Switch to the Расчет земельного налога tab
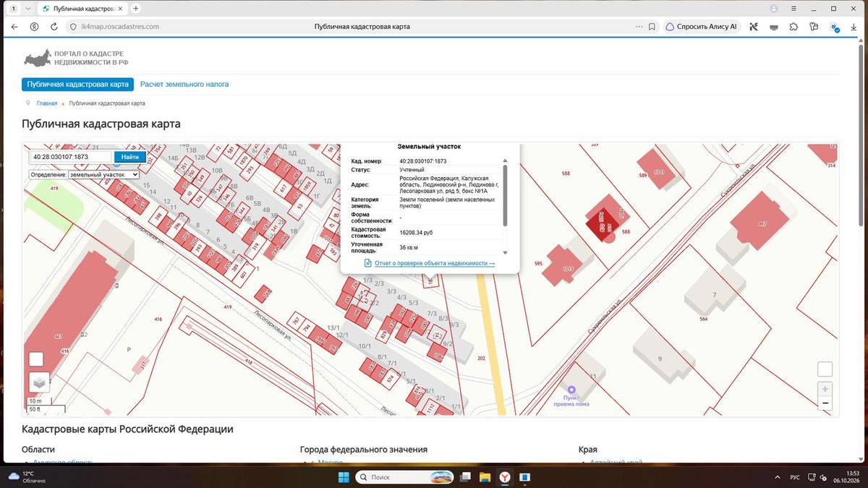Image resolution: width=868 pixels, height=488 pixels. tap(184, 84)
